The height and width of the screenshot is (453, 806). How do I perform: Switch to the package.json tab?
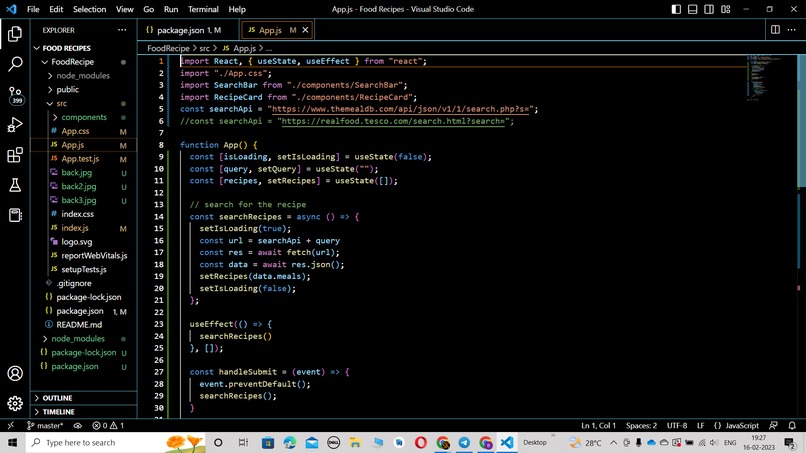tap(189, 30)
